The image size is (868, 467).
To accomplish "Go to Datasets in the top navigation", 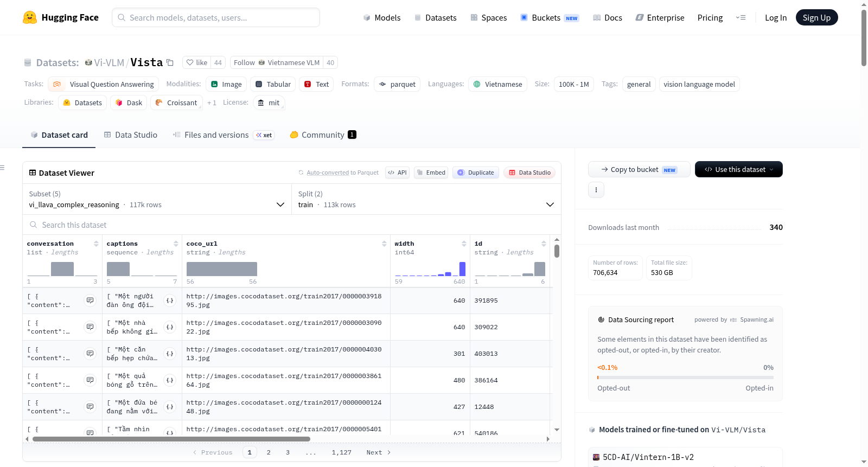I will (x=436, y=17).
